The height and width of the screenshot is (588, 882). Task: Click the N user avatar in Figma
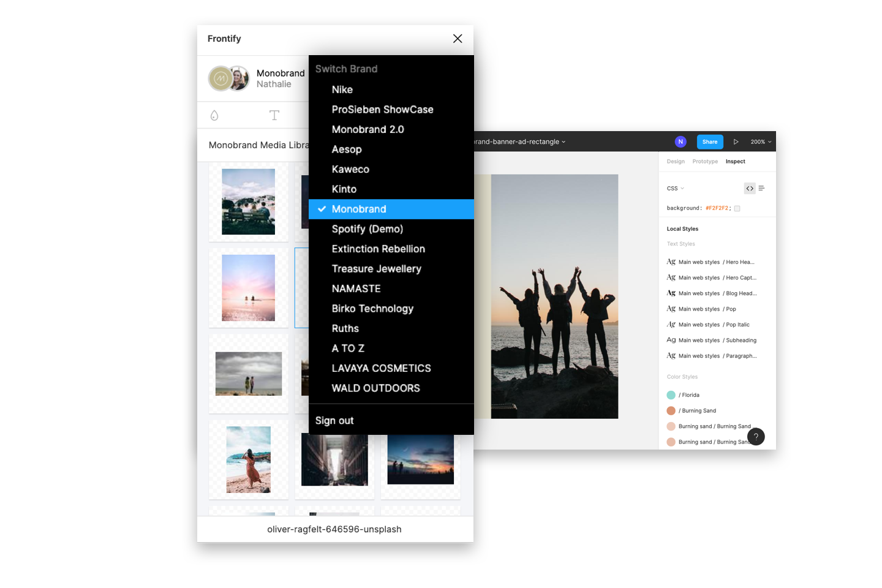tap(680, 141)
